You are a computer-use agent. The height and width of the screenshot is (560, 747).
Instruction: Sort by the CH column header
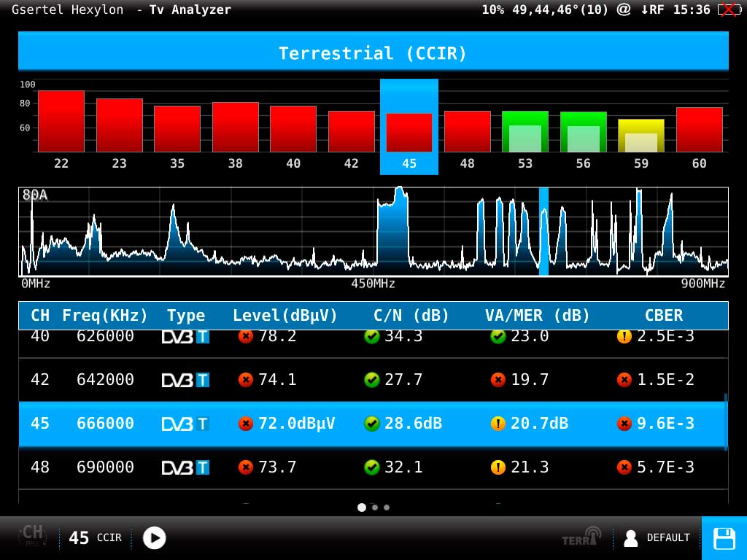(40, 315)
